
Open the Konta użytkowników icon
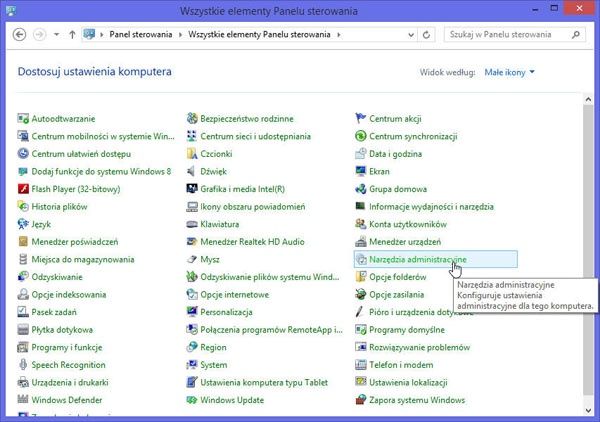pyautogui.click(x=360, y=224)
